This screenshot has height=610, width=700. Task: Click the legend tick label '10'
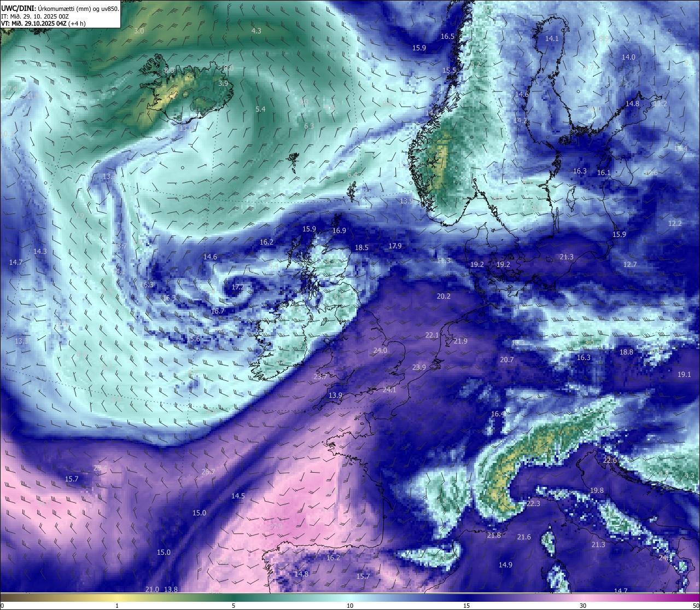click(349, 606)
